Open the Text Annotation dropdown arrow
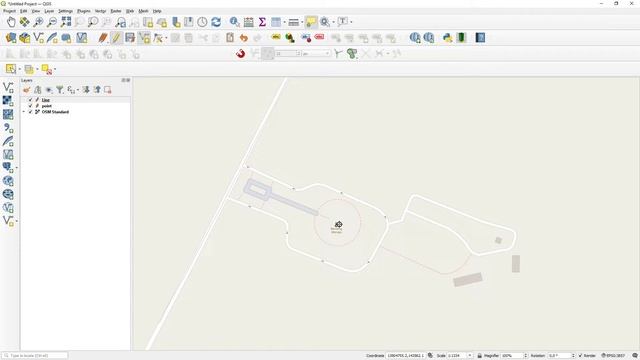The height and width of the screenshot is (360, 640). (x=351, y=22)
